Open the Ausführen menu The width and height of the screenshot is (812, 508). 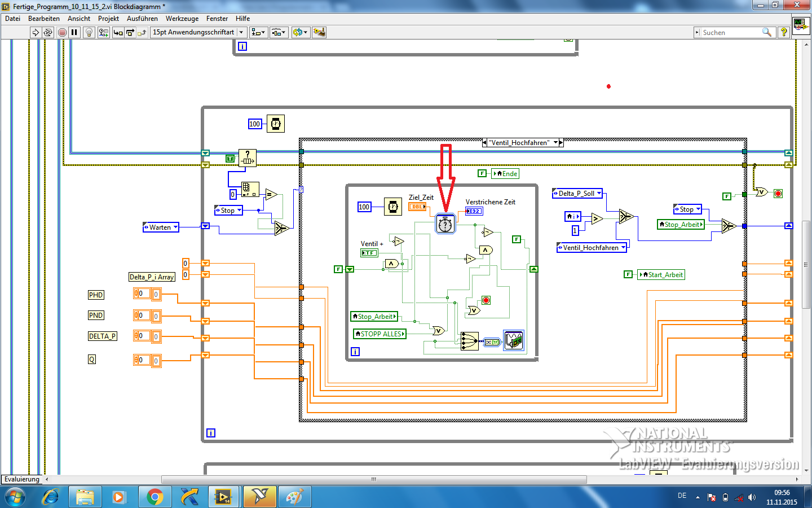click(142, 19)
